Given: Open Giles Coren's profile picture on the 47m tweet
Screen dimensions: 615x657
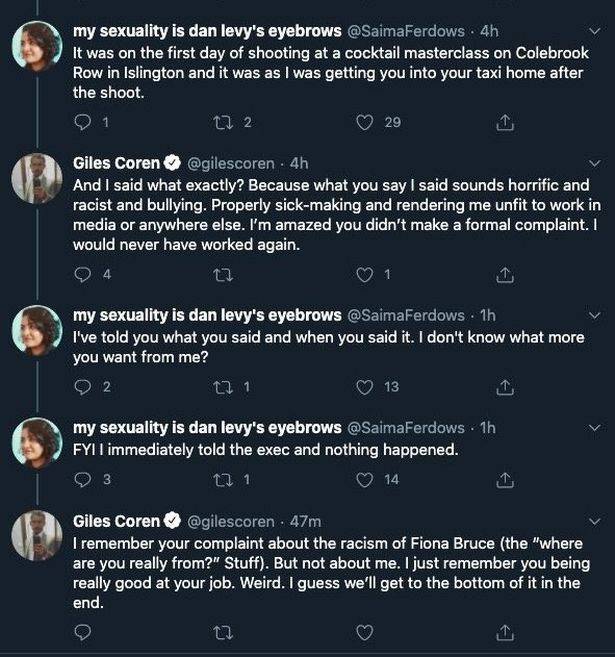Looking at the screenshot, I should (37, 536).
